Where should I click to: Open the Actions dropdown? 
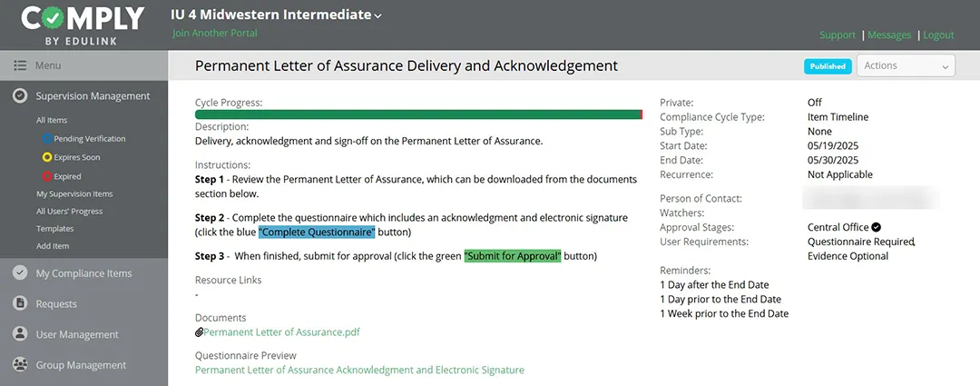906,65
